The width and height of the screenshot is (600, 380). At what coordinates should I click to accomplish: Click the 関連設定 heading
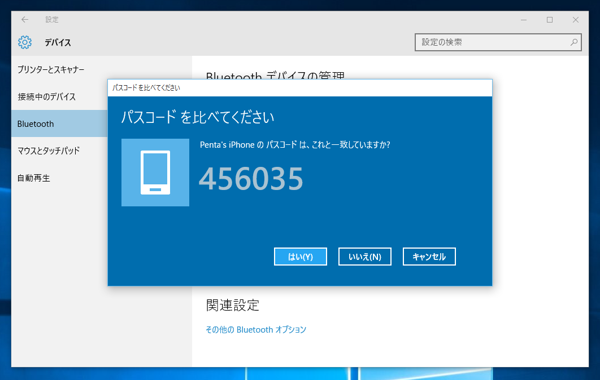[x=233, y=305]
